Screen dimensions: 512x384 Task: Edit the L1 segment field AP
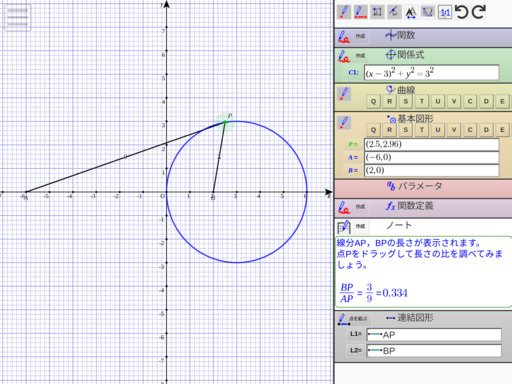click(434, 335)
